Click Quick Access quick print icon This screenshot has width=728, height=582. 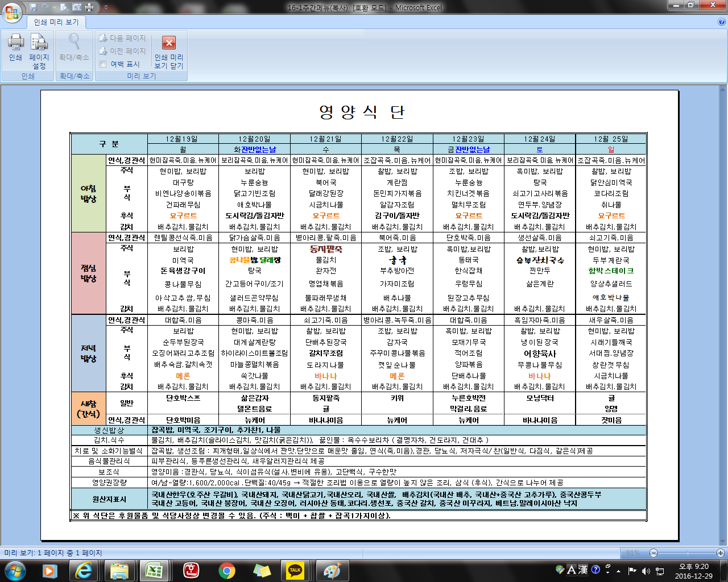(x=90, y=7)
